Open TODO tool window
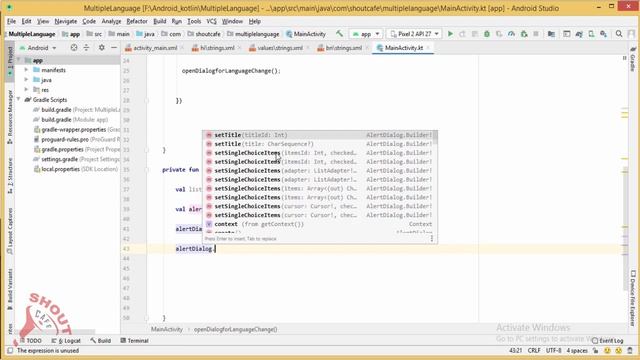640x360 pixels. [x=31, y=340]
